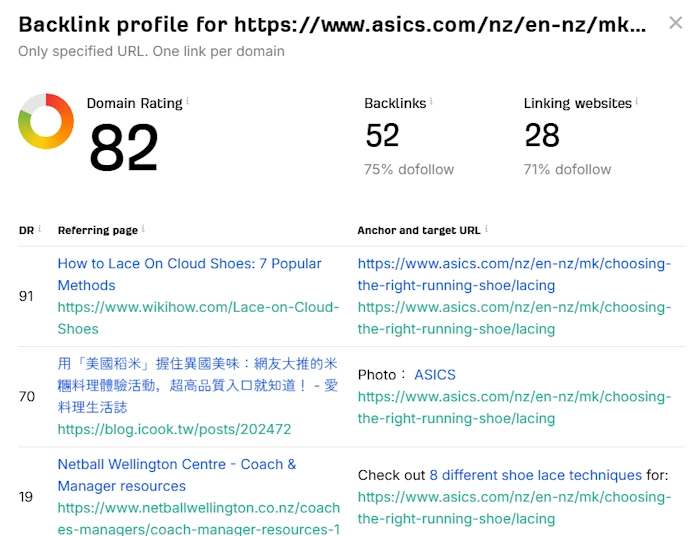Click the 'Referring page' column header
This screenshot has width=700, height=536.
[x=97, y=230]
